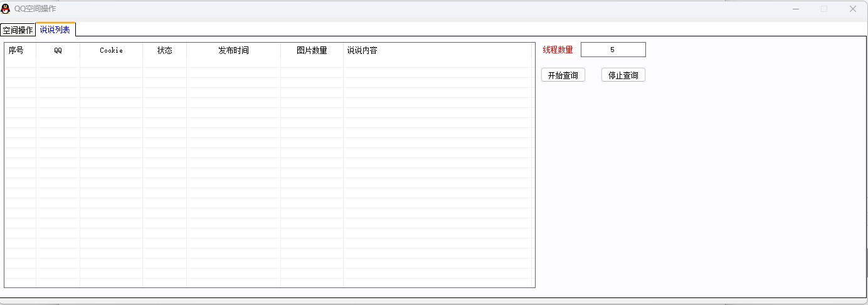Sort by the 发布时间 column header
The width and height of the screenshot is (868, 305).
[233, 50]
